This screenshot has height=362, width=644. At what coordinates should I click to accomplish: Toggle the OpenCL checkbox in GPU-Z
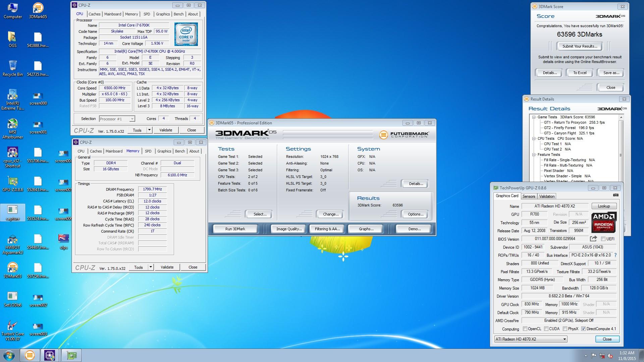525,329
